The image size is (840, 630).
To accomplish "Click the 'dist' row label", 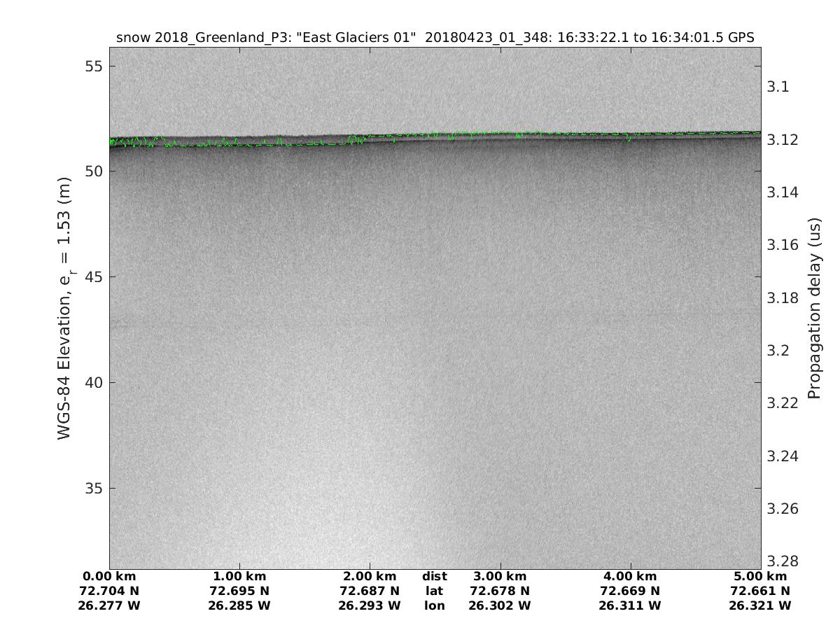I will coord(435,576).
